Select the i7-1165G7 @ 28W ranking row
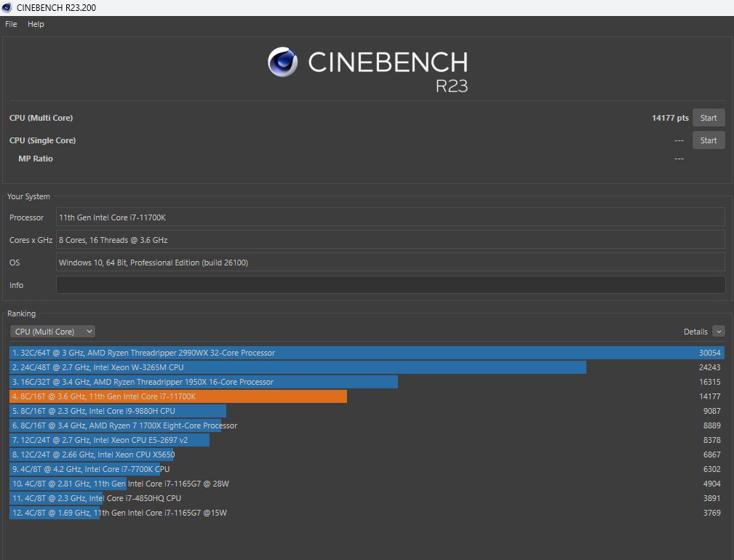This screenshot has width=734, height=560. point(367,484)
